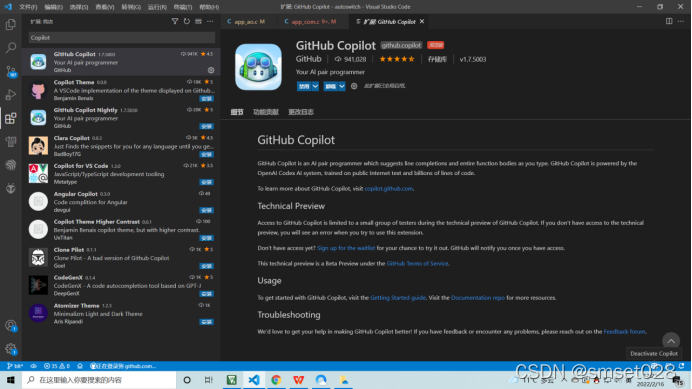Select the 细节 details tab
The image size is (692, 389).
pos(237,112)
